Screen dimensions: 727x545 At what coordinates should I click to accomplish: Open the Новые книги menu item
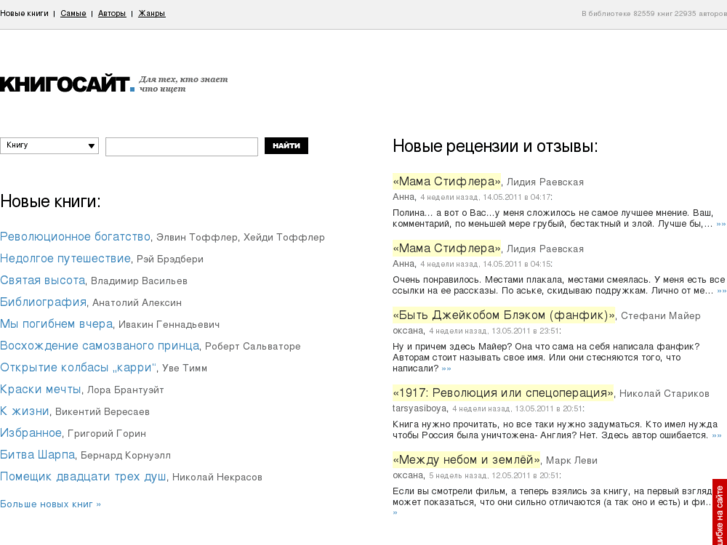pyautogui.click(x=24, y=13)
